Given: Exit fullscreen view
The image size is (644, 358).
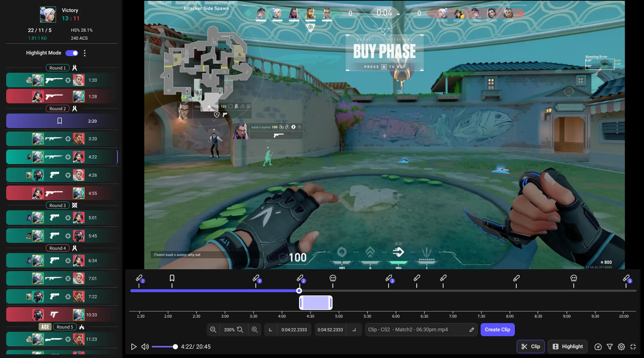Looking at the screenshot, I should (x=633, y=347).
